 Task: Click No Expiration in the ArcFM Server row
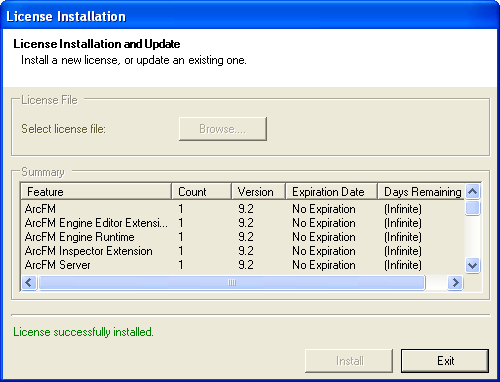point(324,265)
